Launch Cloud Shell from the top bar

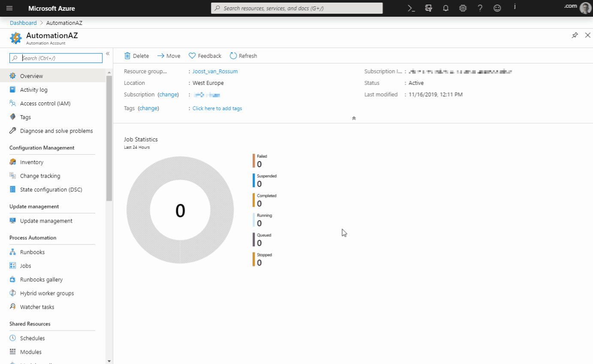pyautogui.click(x=411, y=8)
